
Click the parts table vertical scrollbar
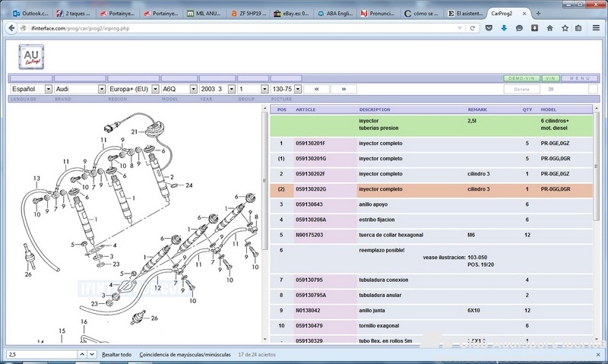click(x=597, y=166)
